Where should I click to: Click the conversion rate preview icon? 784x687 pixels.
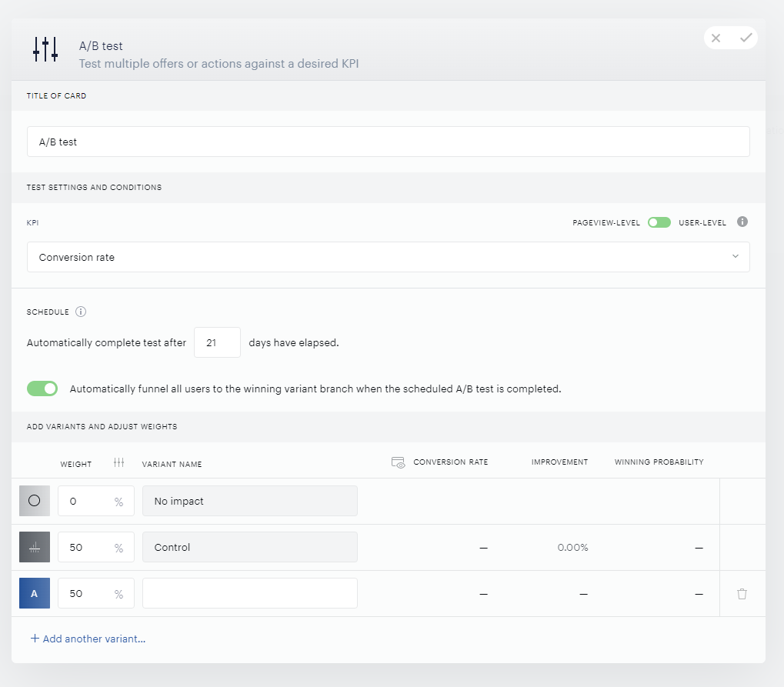click(x=398, y=462)
